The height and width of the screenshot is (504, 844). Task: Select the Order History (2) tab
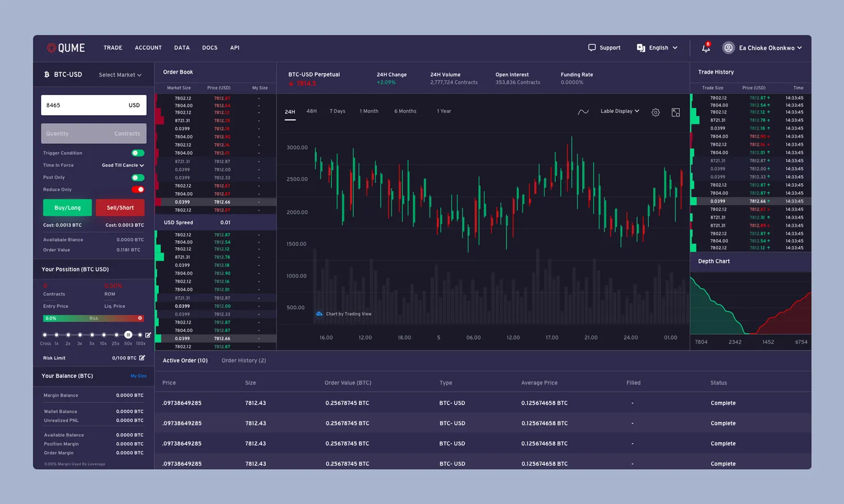[244, 361]
